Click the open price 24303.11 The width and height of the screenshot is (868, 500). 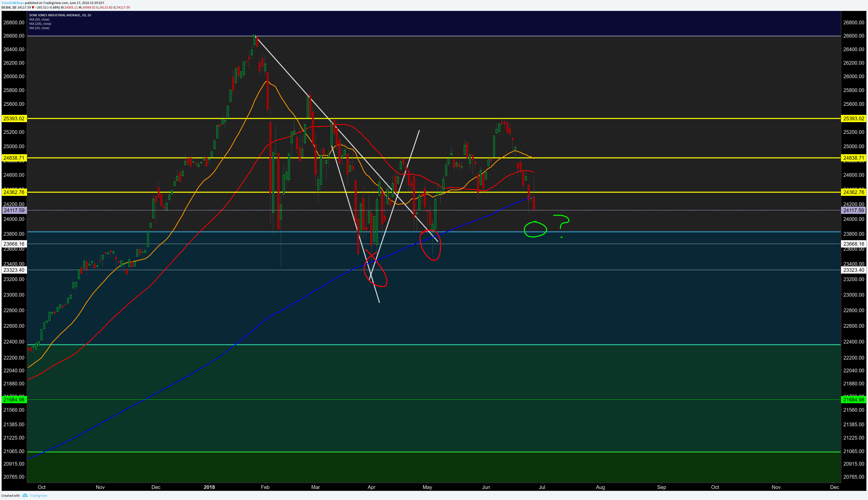(71, 8)
